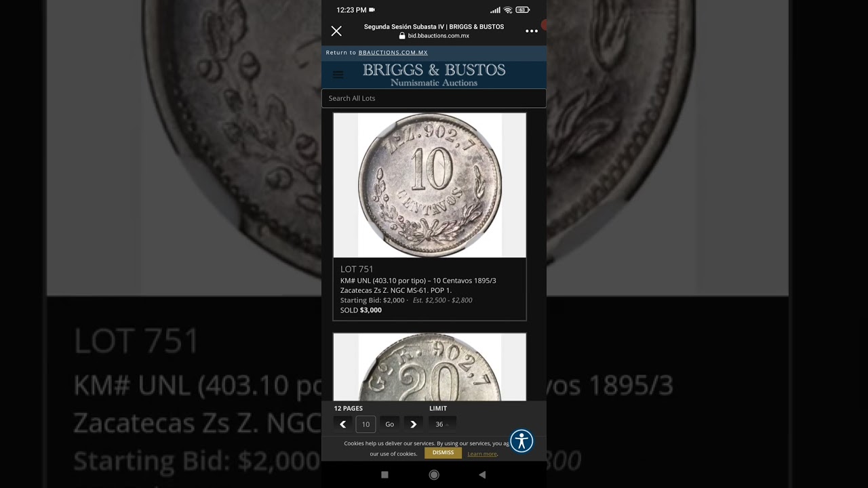Dismiss the cookies notice
The height and width of the screenshot is (488, 868).
(443, 453)
